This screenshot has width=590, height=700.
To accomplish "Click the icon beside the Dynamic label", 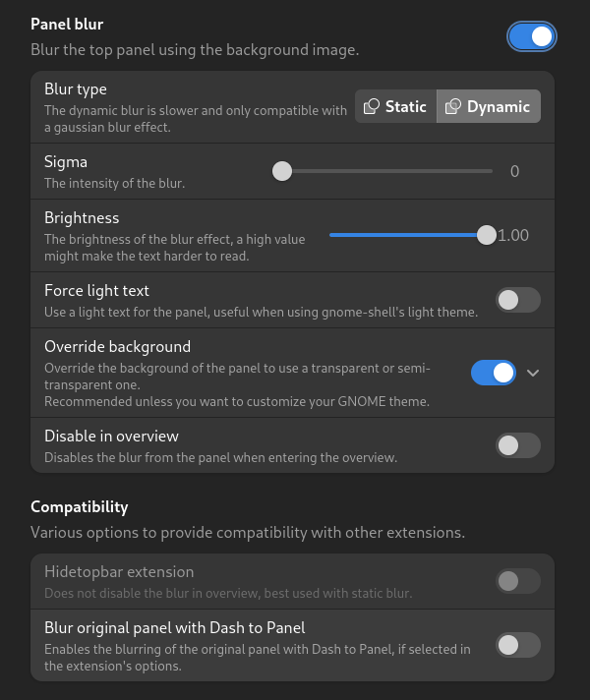I will (453, 107).
